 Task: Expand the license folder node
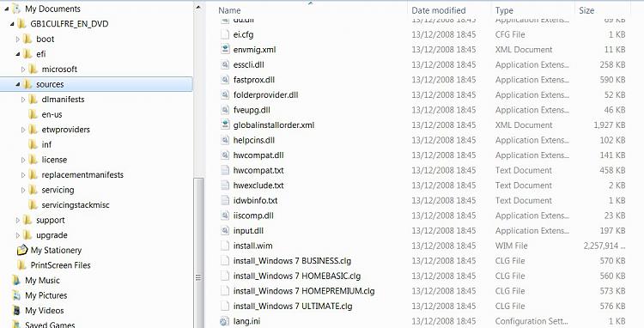(23, 160)
